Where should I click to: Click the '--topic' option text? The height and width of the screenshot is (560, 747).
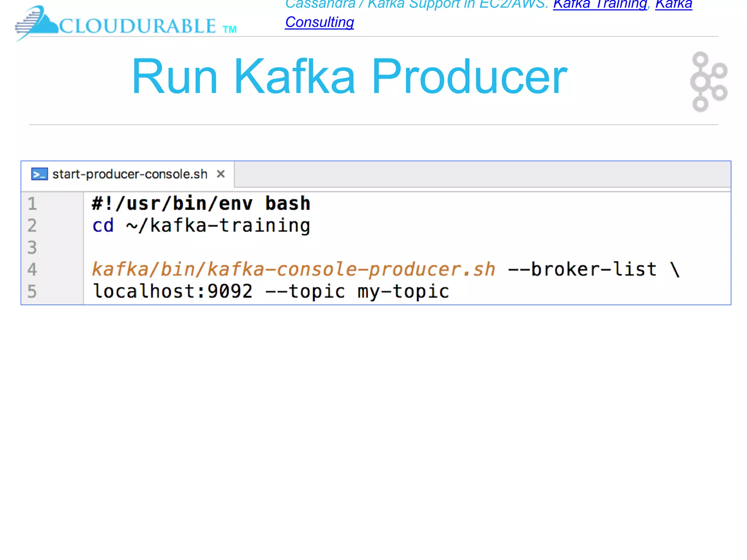305,292
